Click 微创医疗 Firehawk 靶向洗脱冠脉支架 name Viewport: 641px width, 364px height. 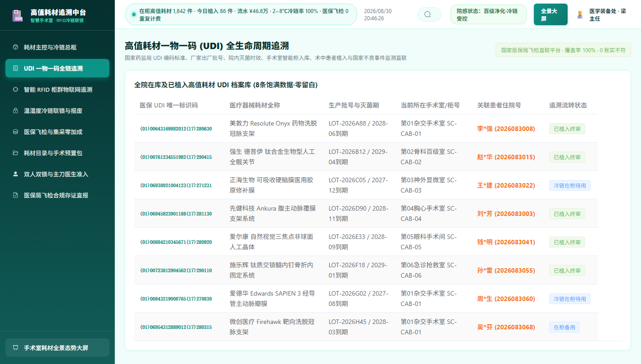272,327
